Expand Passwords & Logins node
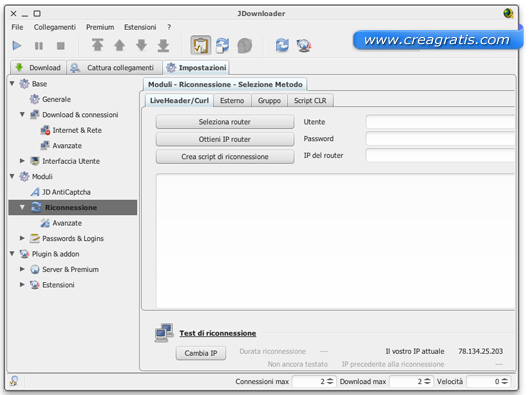This screenshot has height=395, width=530. tap(22, 238)
